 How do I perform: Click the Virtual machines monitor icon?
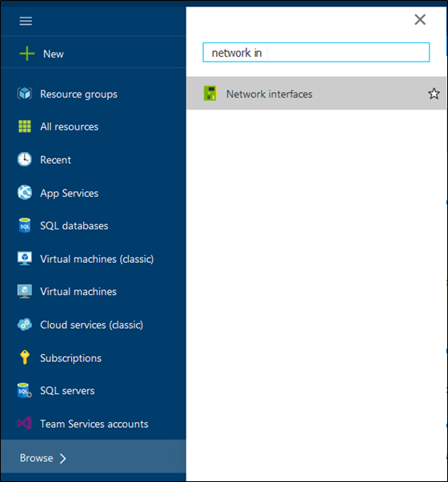tap(25, 292)
